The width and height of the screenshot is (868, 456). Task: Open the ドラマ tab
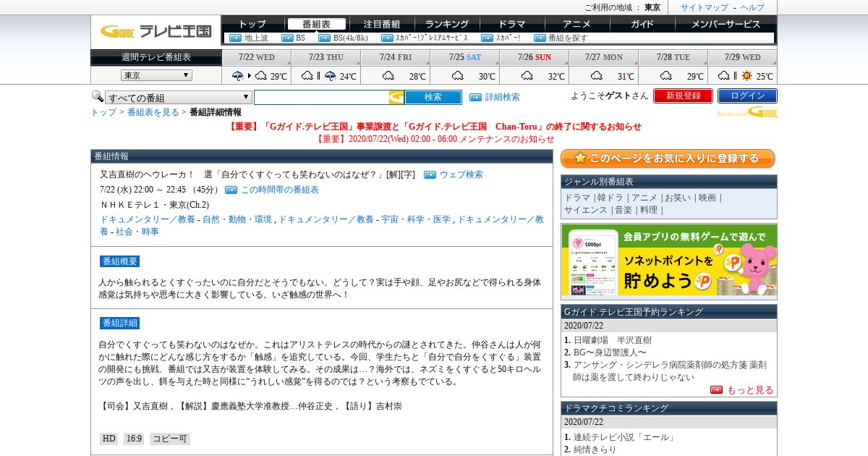coord(511,24)
